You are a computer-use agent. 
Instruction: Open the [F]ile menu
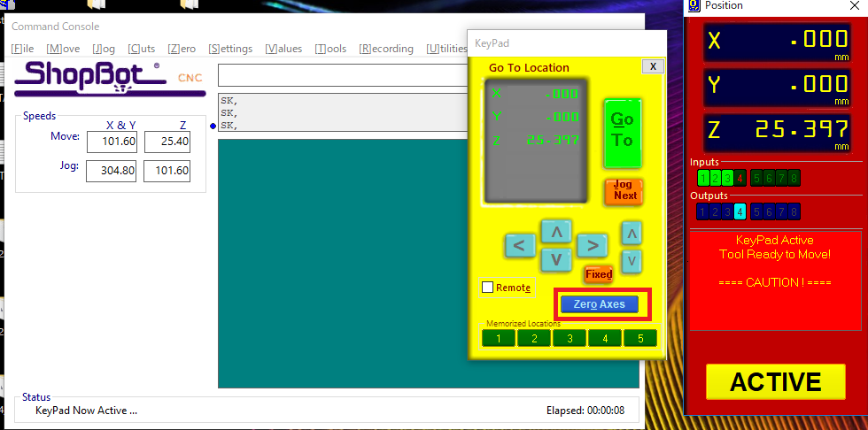click(22, 49)
